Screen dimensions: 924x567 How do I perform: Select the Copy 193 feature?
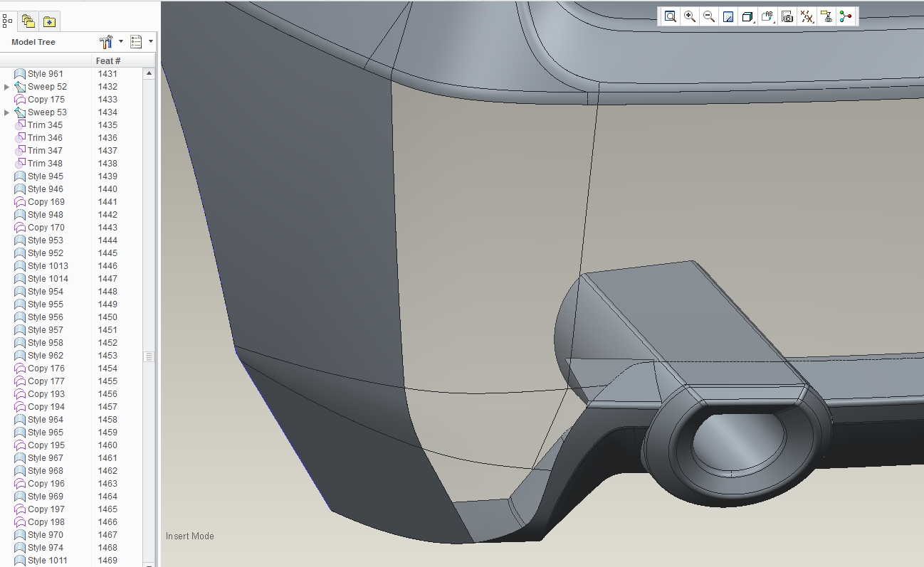point(46,394)
